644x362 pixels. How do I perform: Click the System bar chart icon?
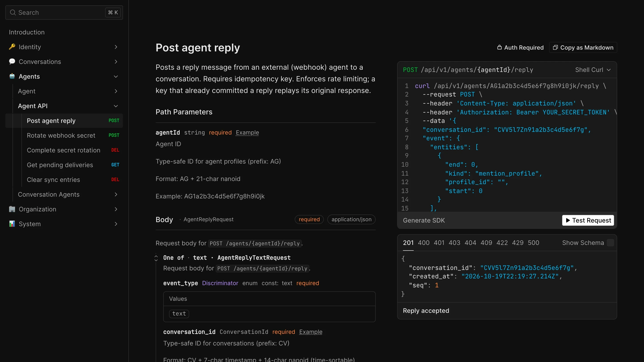pos(12,224)
